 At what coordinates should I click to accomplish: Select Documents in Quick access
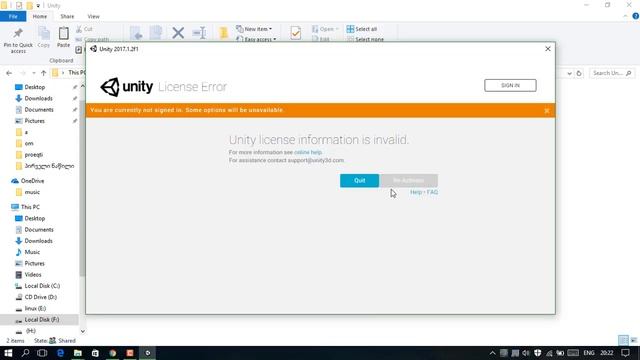pos(39,110)
